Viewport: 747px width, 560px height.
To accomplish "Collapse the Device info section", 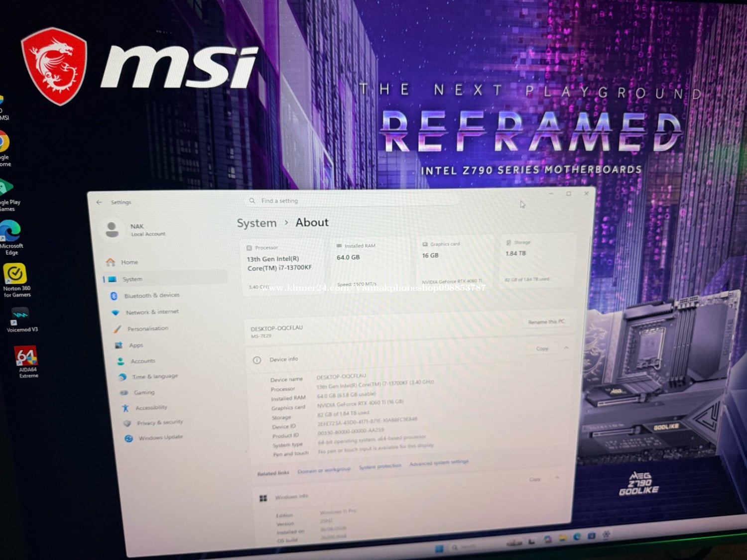I will pyautogui.click(x=566, y=347).
